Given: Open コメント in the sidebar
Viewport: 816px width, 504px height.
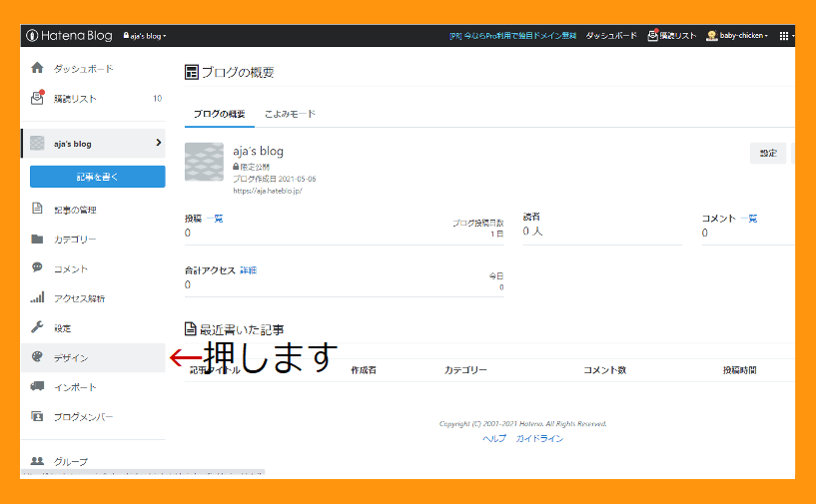Looking at the screenshot, I should [71, 268].
